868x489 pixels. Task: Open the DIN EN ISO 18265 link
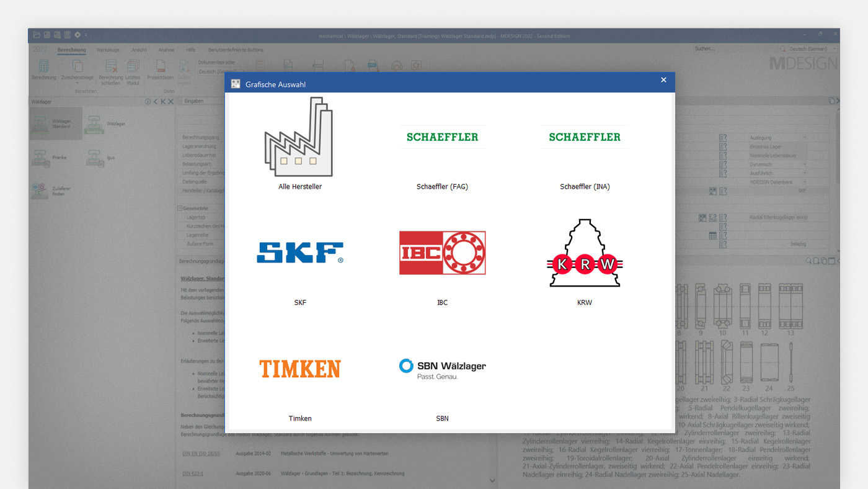(201, 454)
